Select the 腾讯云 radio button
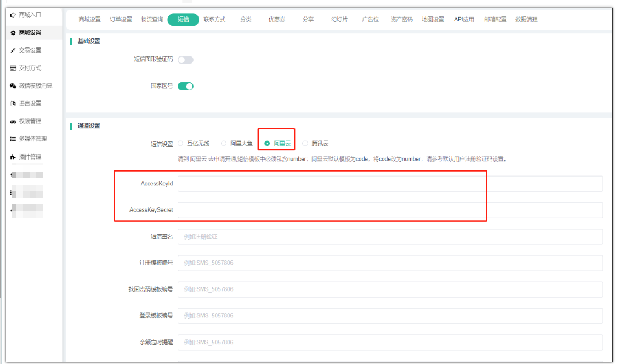This screenshot has width=618, height=364. coord(305,144)
